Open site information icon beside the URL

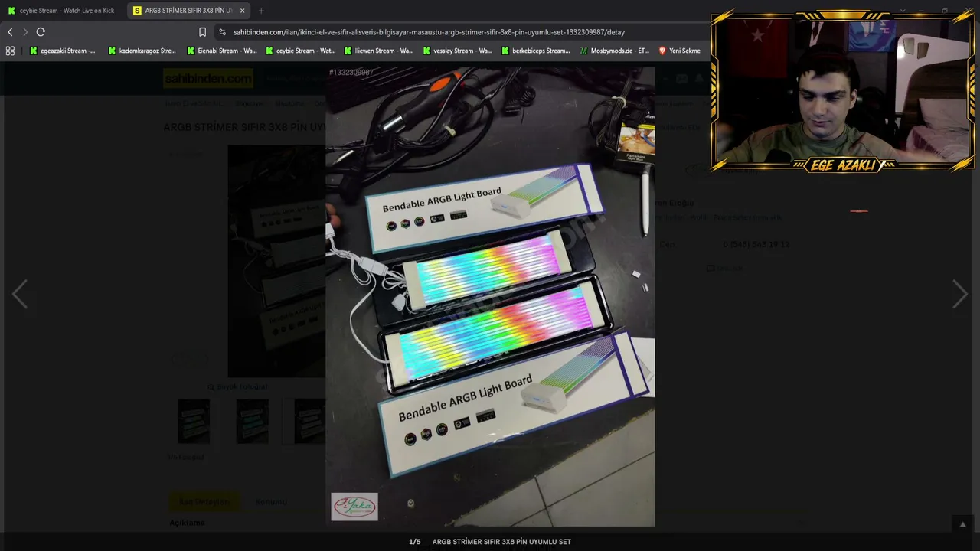click(222, 32)
